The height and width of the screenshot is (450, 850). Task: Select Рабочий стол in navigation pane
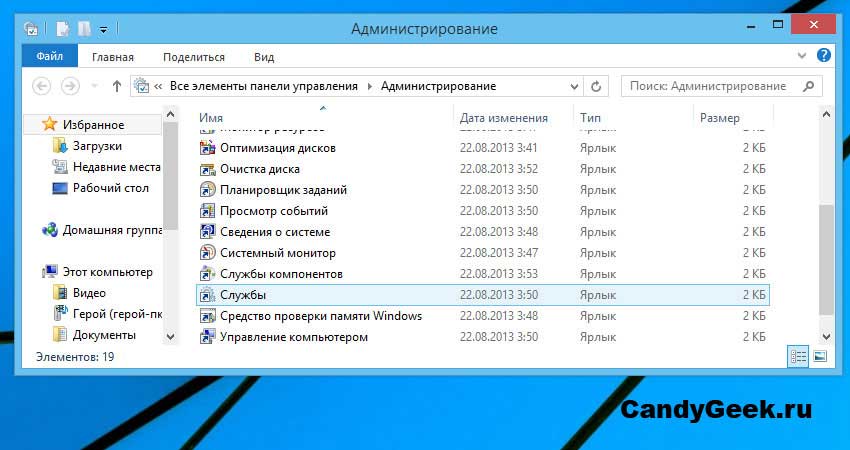tap(111, 188)
